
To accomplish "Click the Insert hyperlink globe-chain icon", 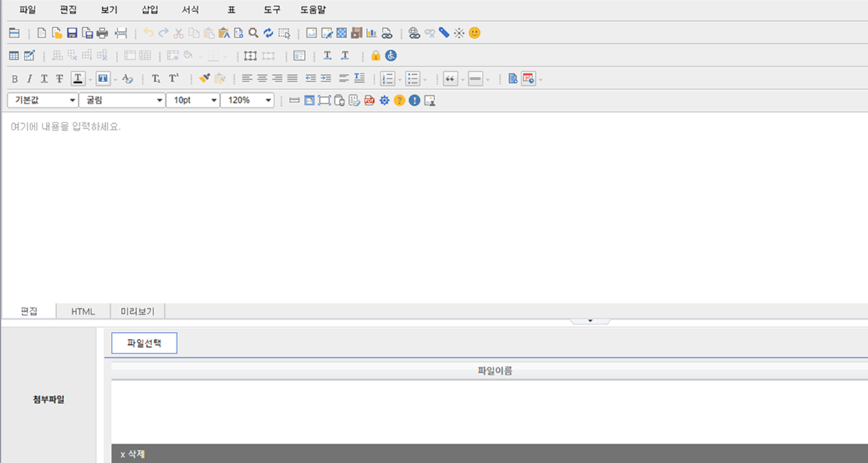I will point(413,33).
